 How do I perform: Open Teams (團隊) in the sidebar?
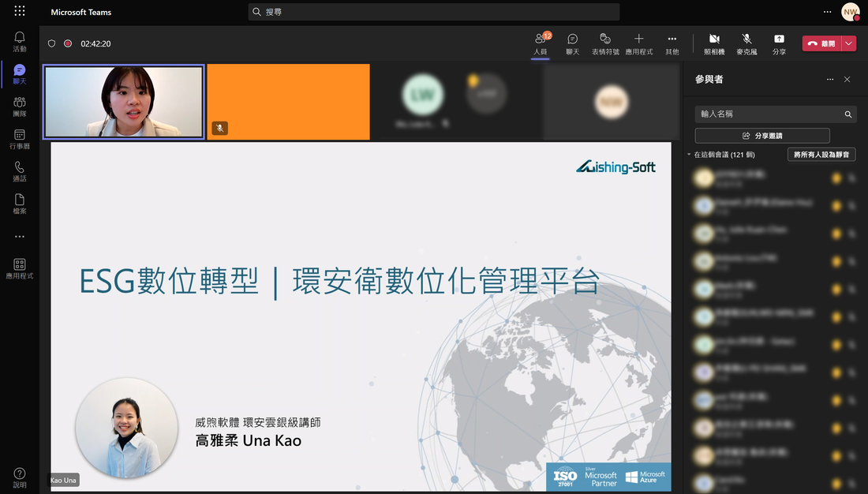[x=20, y=107]
